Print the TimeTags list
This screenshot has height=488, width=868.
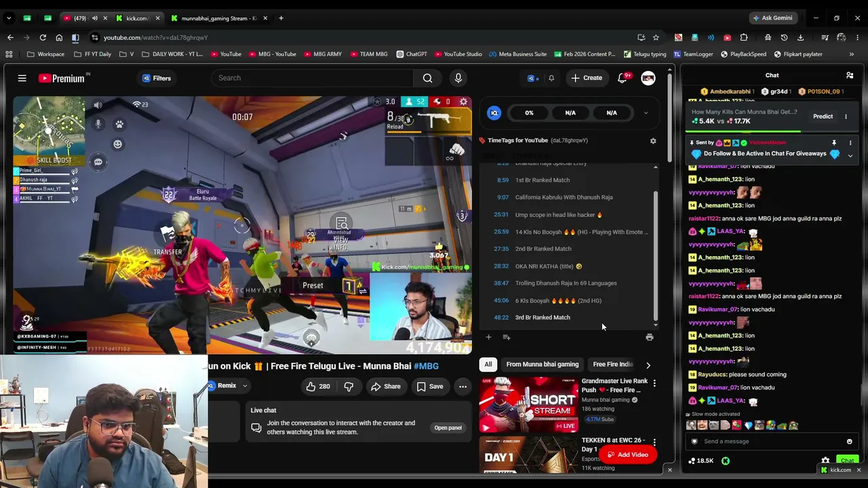(x=649, y=337)
